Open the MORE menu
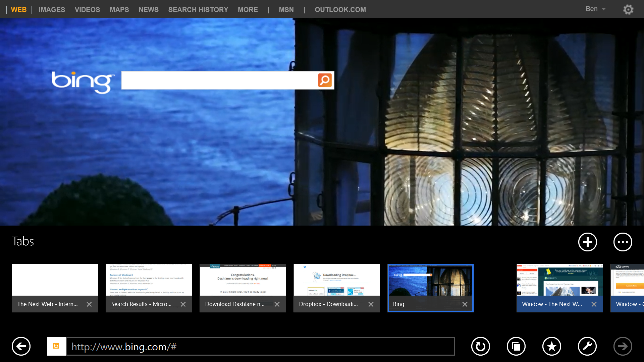Viewport: 644px width, 362px height. coord(248,10)
